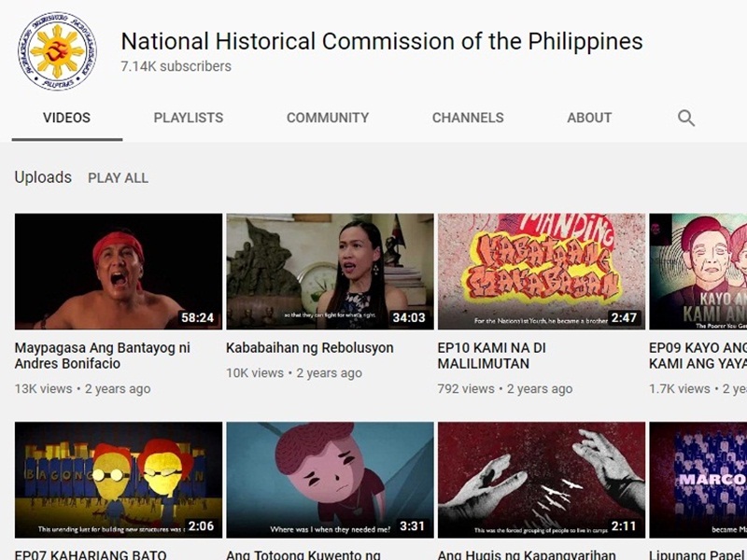Play the Kababaihan ng Rebolusyon thumbnail
This screenshot has height=560, width=747.
pos(331,272)
